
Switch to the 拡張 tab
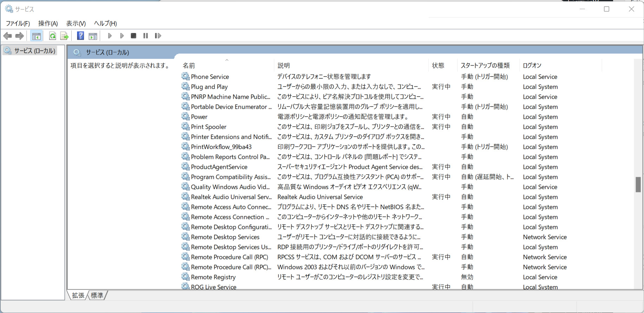(78, 295)
